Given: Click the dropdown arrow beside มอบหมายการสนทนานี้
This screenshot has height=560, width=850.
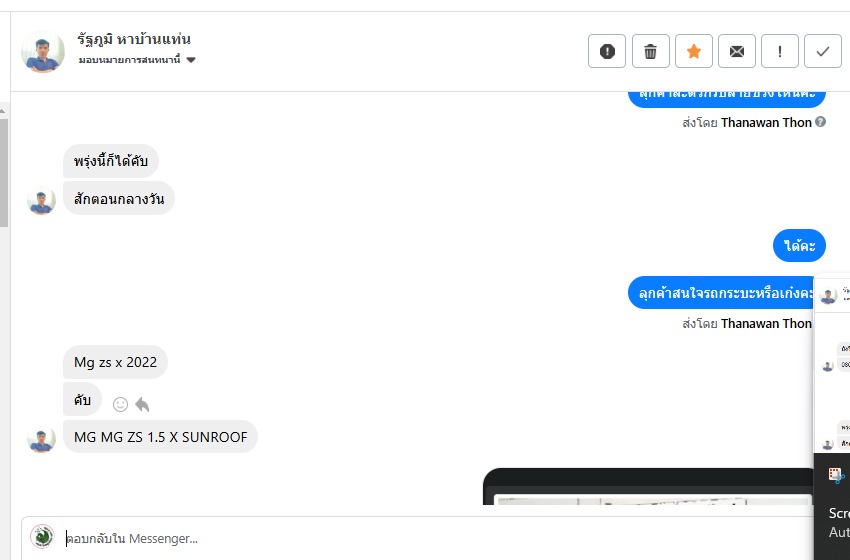Looking at the screenshot, I should [x=191, y=60].
